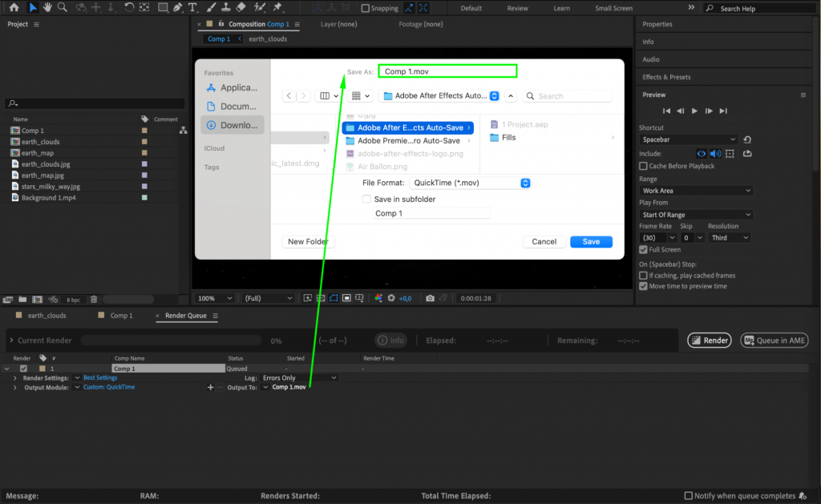Image resolution: width=821 pixels, height=504 pixels.
Task: Activate the Rotation tool
Action: (128, 8)
